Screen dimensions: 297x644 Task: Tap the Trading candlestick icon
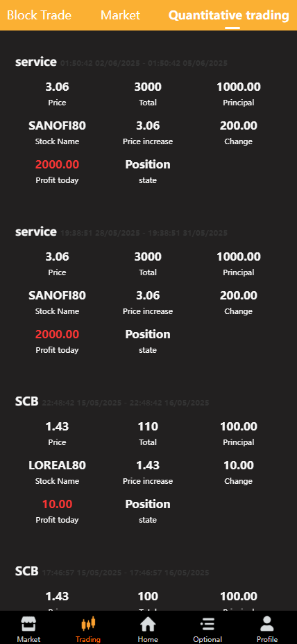click(88, 625)
